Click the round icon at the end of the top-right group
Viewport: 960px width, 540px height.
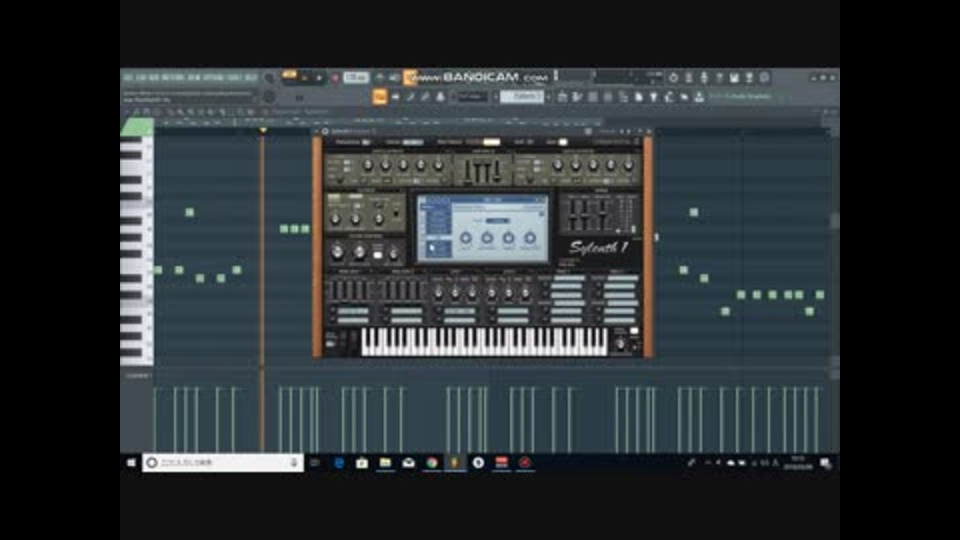tap(765, 78)
